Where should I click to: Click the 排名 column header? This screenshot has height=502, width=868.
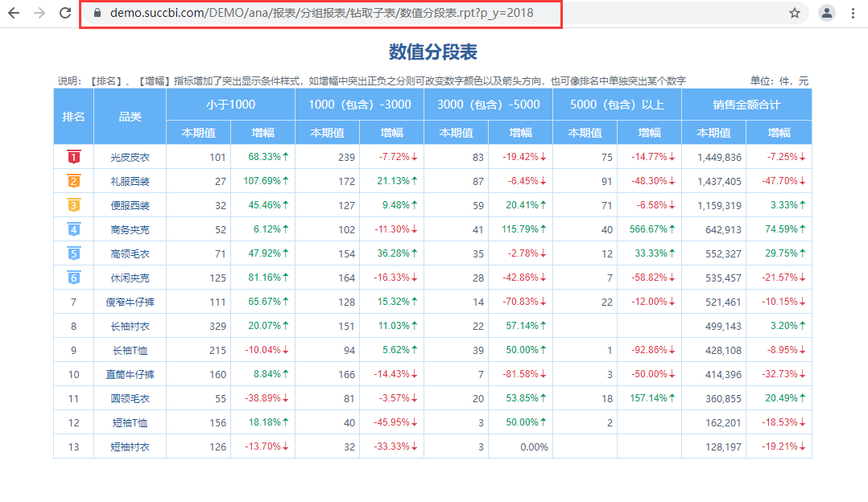(x=73, y=117)
